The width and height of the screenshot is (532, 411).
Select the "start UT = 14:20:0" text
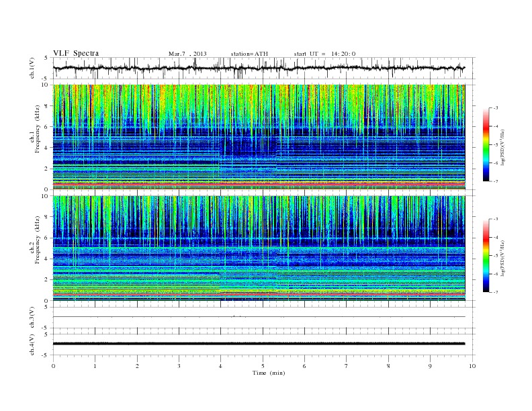click(x=324, y=54)
